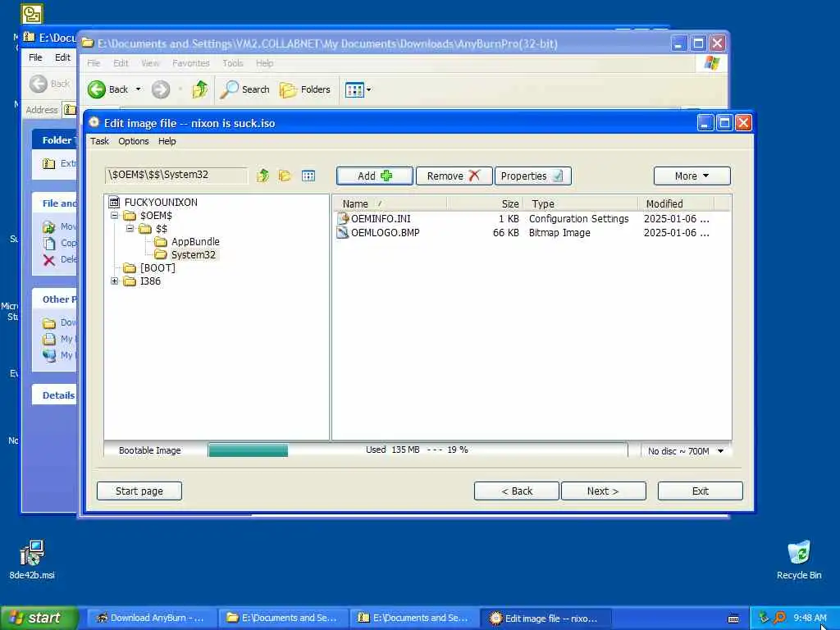Image resolution: width=840 pixels, height=630 pixels.
Task: Expand the I386 folder node
Action: [x=115, y=281]
